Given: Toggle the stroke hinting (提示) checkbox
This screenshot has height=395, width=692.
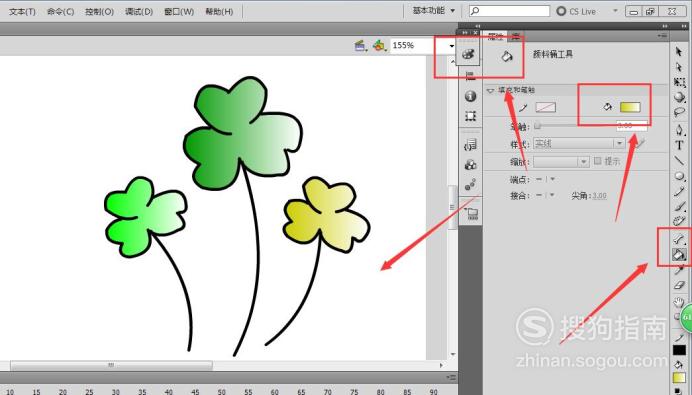Looking at the screenshot, I should coord(598,161).
